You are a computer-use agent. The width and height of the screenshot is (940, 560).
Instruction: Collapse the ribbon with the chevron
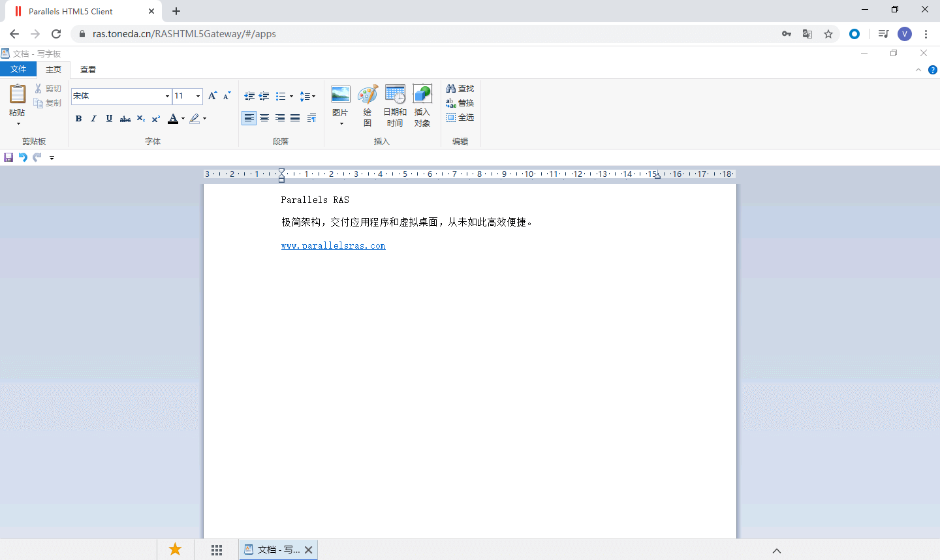[918, 70]
